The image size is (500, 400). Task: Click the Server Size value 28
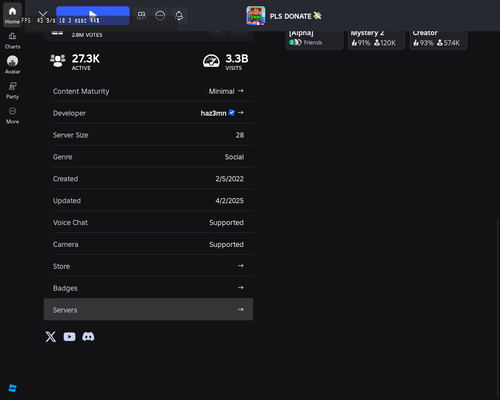point(240,135)
